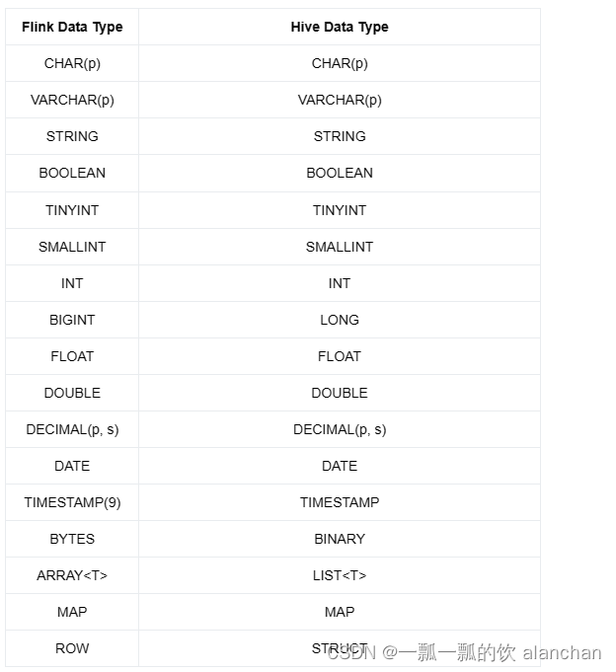Click the Flink VARCHAR(p) cell

(72, 100)
